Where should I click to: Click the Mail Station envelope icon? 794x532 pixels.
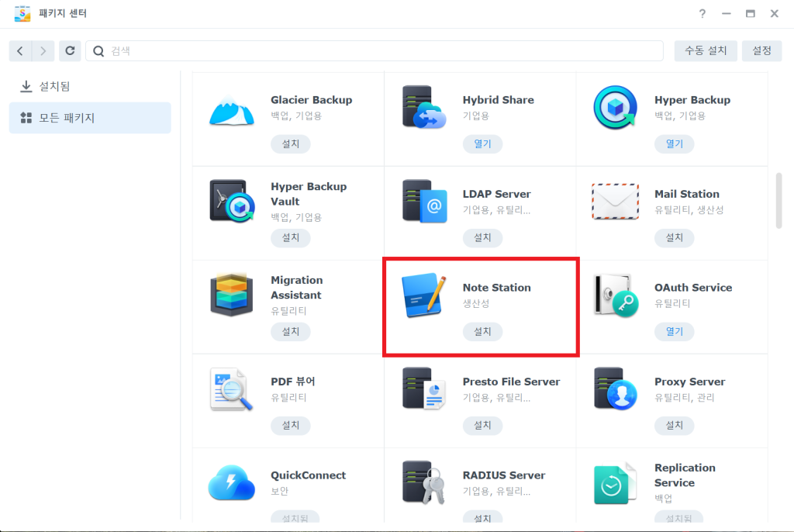pyautogui.click(x=615, y=202)
